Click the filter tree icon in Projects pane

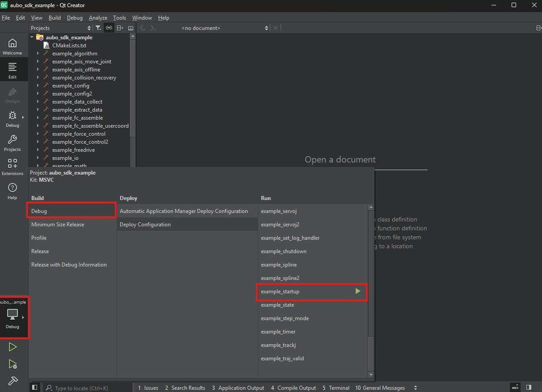(98, 28)
